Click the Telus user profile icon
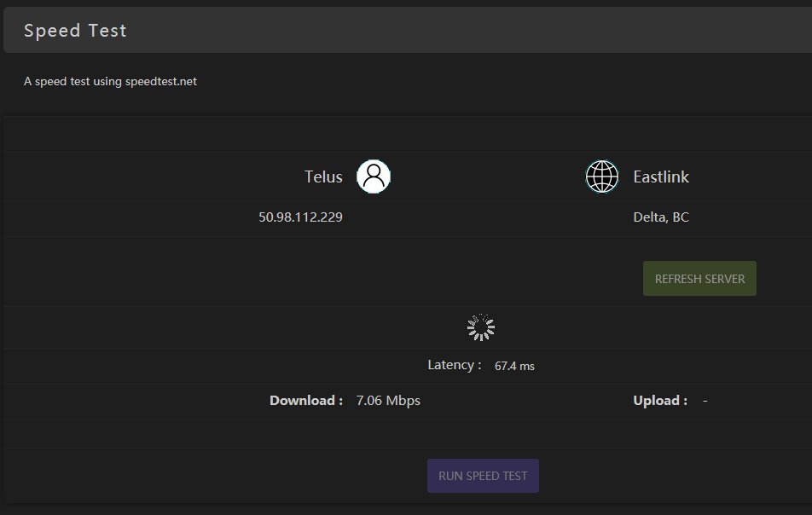This screenshot has width=812, height=515. point(373,176)
